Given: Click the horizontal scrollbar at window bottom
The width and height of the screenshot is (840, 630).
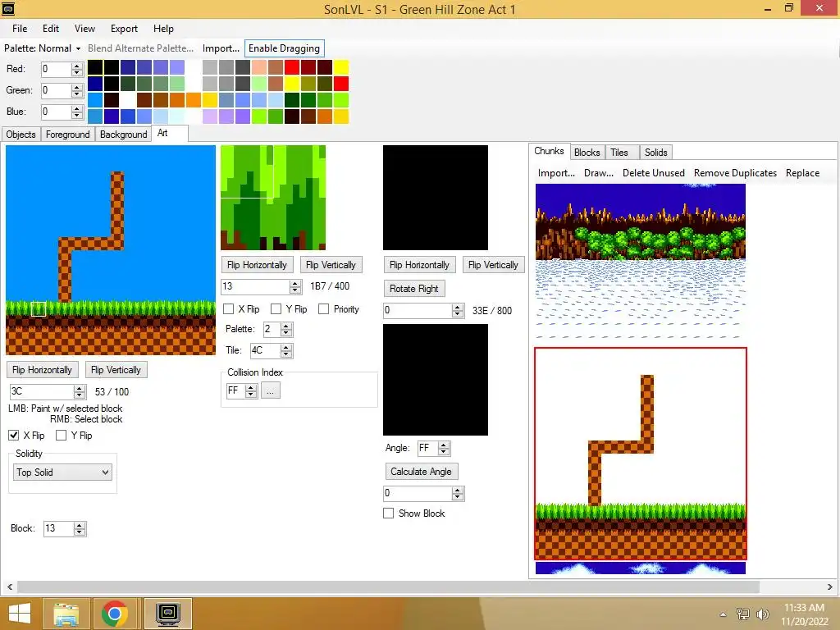Looking at the screenshot, I should [388, 587].
